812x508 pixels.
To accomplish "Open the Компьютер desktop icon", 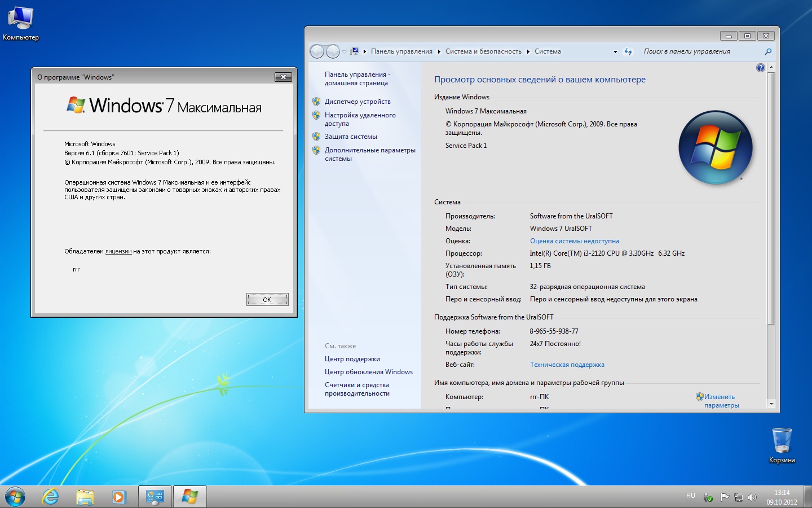I will (21, 23).
